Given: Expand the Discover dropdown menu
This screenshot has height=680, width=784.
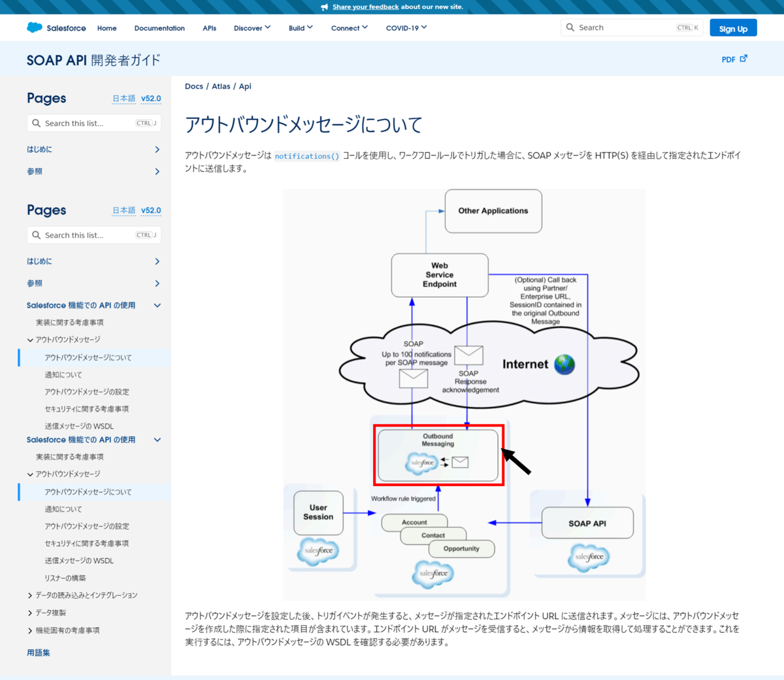Looking at the screenshot, I should (252, 28).
